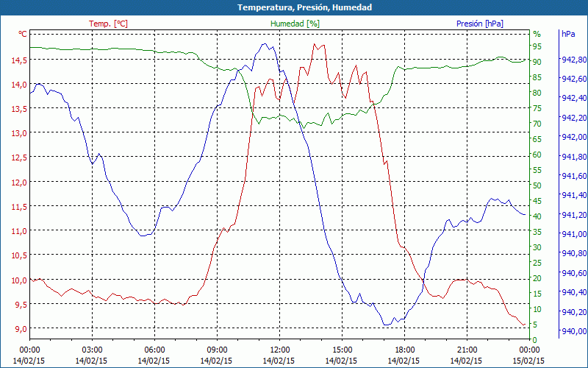
Task: Click the 95 humidity axis value
Action: [x=537, y=46]
